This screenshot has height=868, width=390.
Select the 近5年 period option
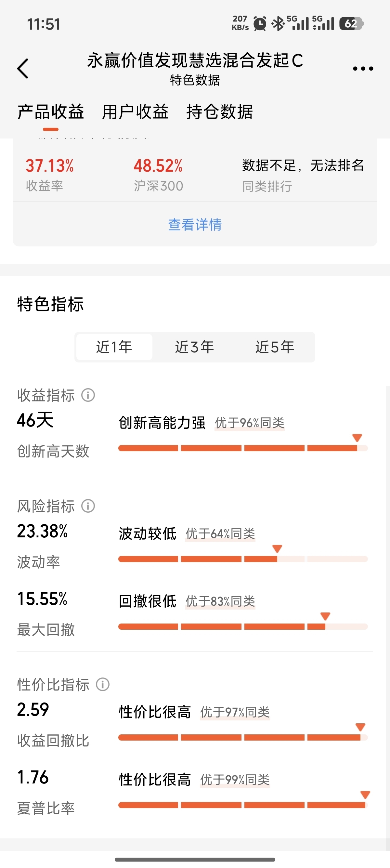pos(275,347)
